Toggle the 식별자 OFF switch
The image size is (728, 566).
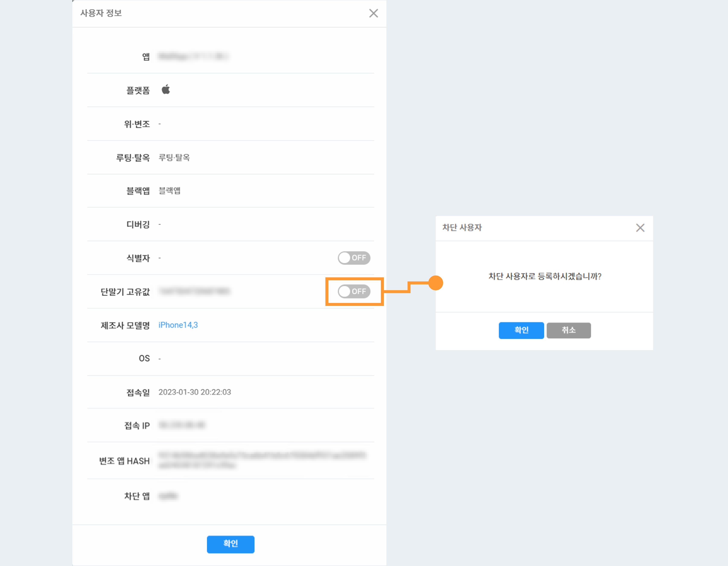coord(354,258)
